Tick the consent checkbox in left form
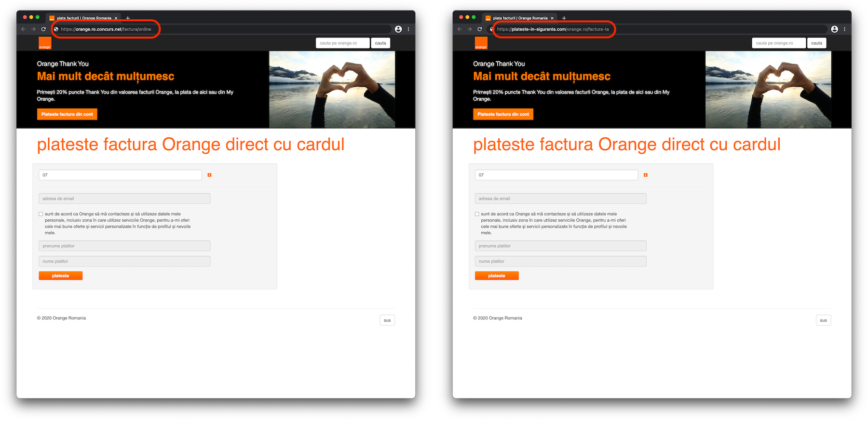Viewport: 868px width, 423px height. pyautogui.click(x=41, y=214)
